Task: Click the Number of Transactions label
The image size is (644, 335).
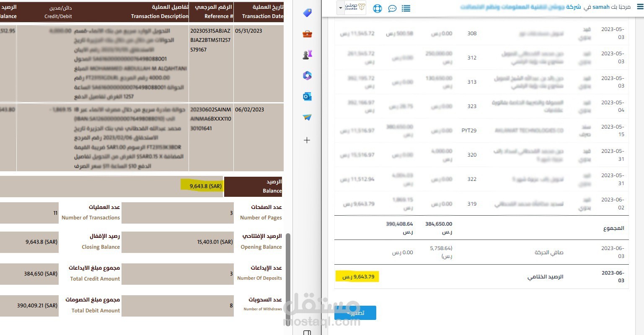Action: pos(91,218)
